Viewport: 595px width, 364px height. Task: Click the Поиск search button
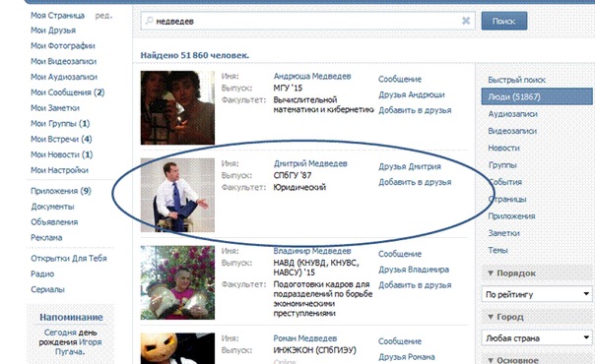click(x=504, y=21)
